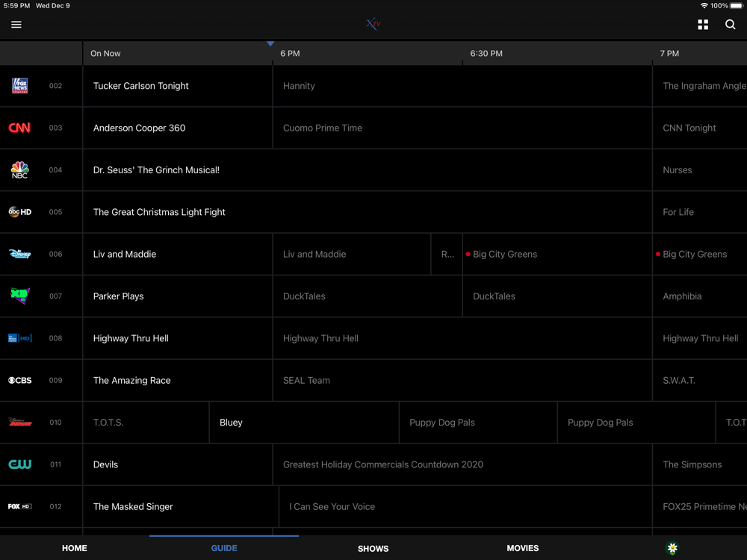Click channel number 002
The height and width of the screenshot is (560, 747).
point(55,86)
